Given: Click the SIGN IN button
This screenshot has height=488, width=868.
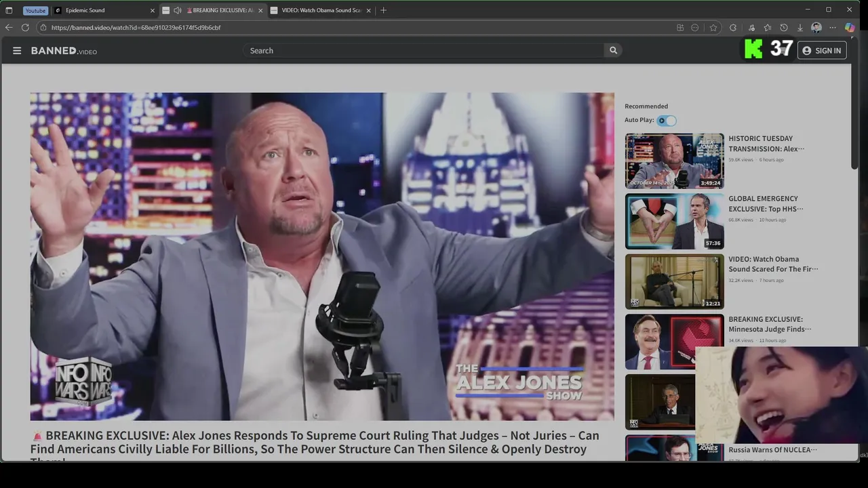Looking at the screenshot, I should (x=821, y=50).
